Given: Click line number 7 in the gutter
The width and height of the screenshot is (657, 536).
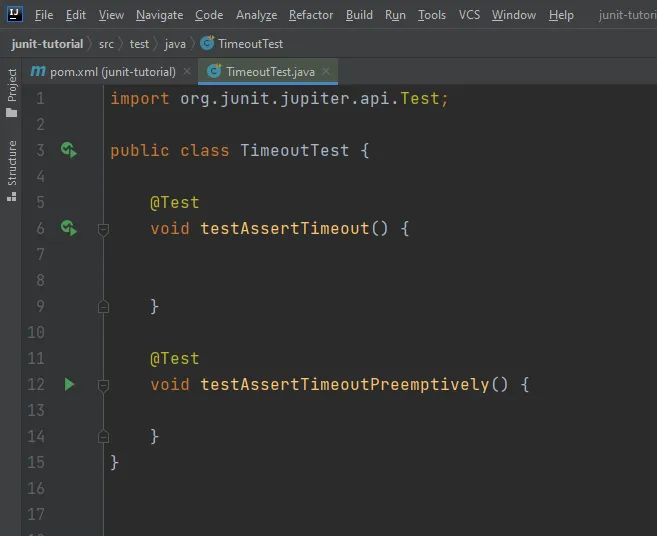Looking at the screenshot, I should pyautogui.click(x=40, y=254).
